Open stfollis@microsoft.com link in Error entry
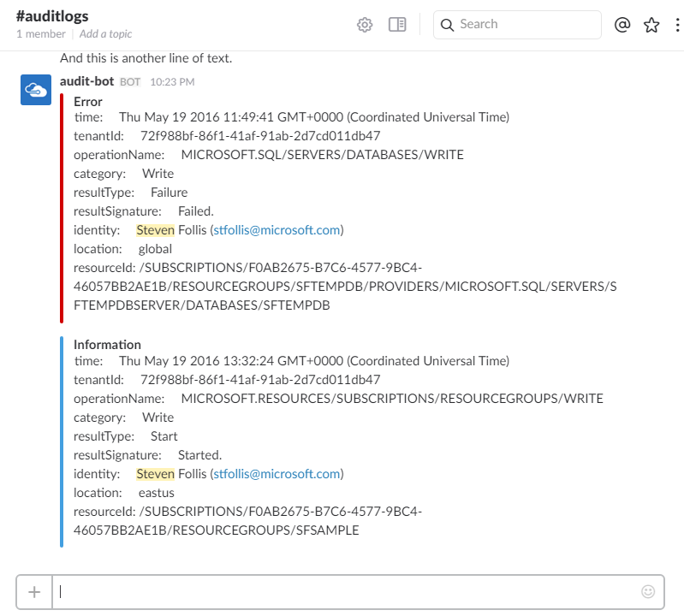Screen dimensions: 684x616 277,230
